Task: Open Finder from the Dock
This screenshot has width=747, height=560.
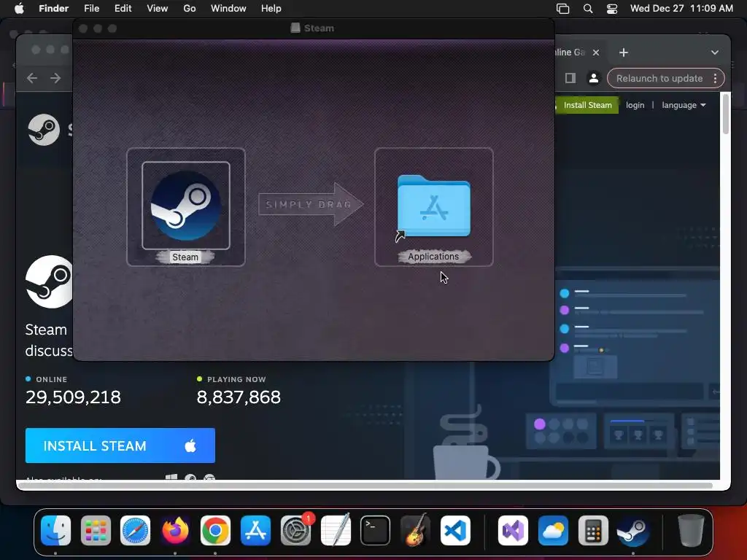Action: point(55,530)
